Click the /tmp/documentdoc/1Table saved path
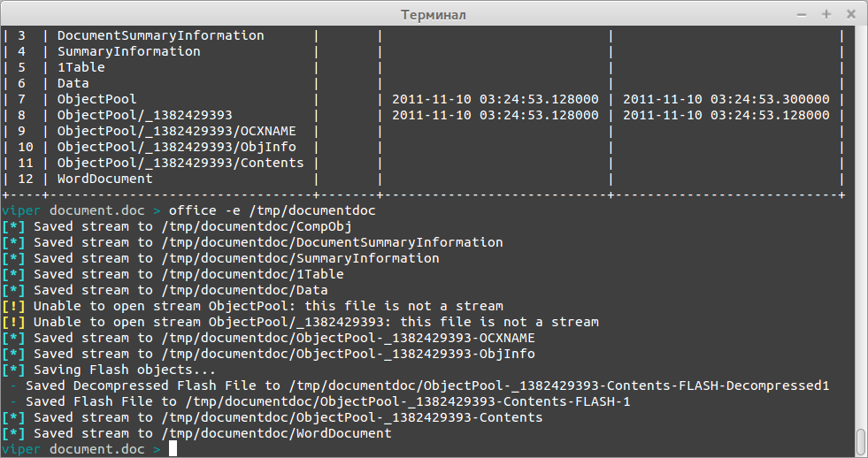Viewport: 868px width, 458px height. tap(252, 274)
